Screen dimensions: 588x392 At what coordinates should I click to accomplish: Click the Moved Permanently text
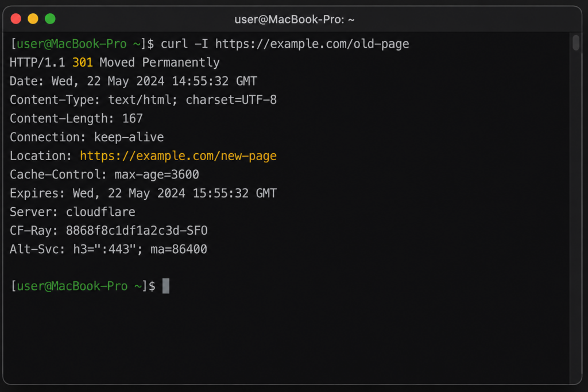pos(160,63)
